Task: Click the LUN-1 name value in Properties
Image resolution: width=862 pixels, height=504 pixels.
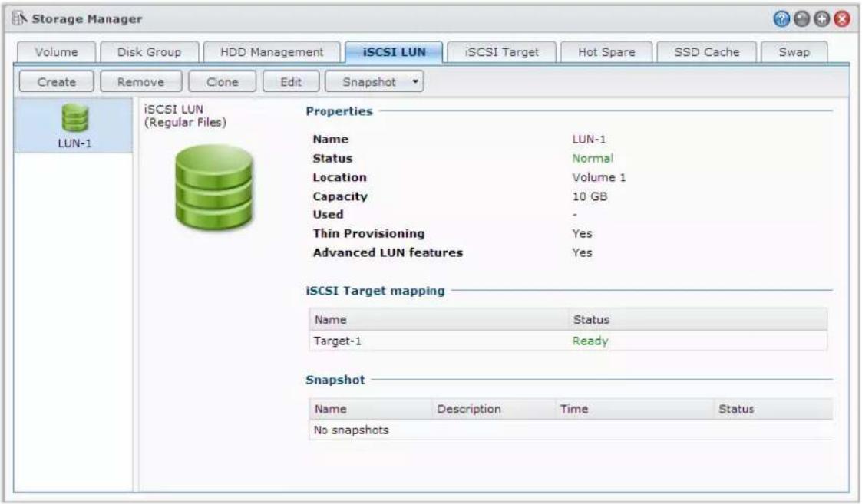Action: 588,139
